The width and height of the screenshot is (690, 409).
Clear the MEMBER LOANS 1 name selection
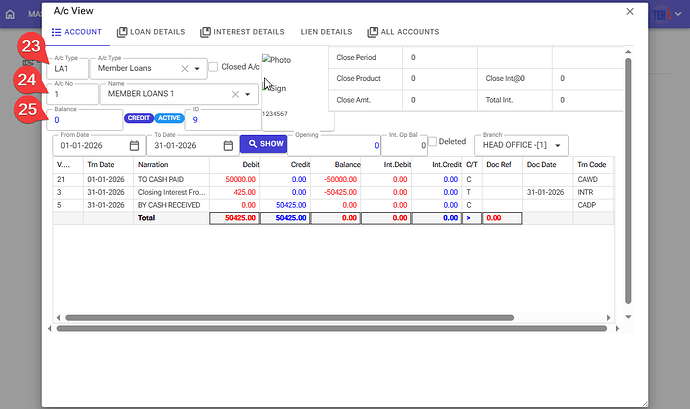pyautogui.click(x=235, y=95)
